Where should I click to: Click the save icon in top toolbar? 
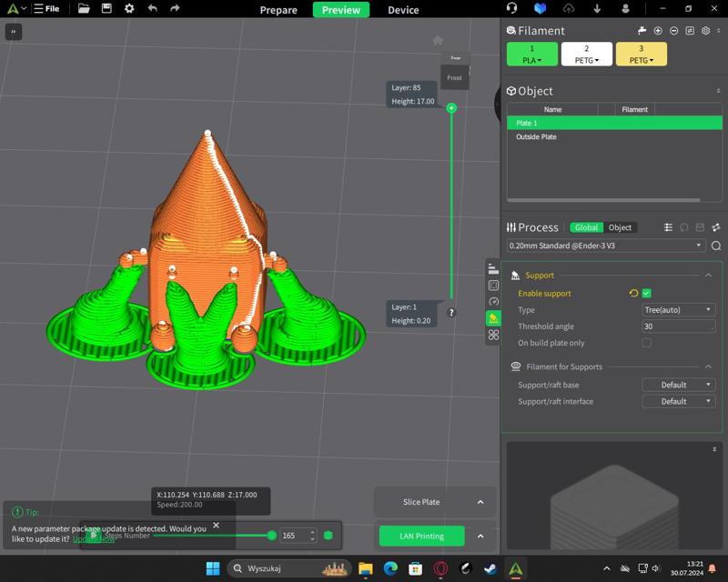click(x=106, y=9)
